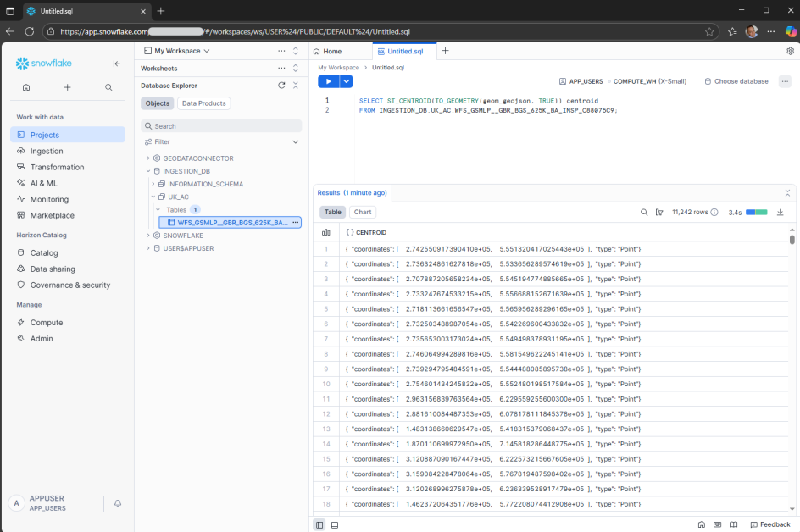Switch results to Chart view

(363, 212)
